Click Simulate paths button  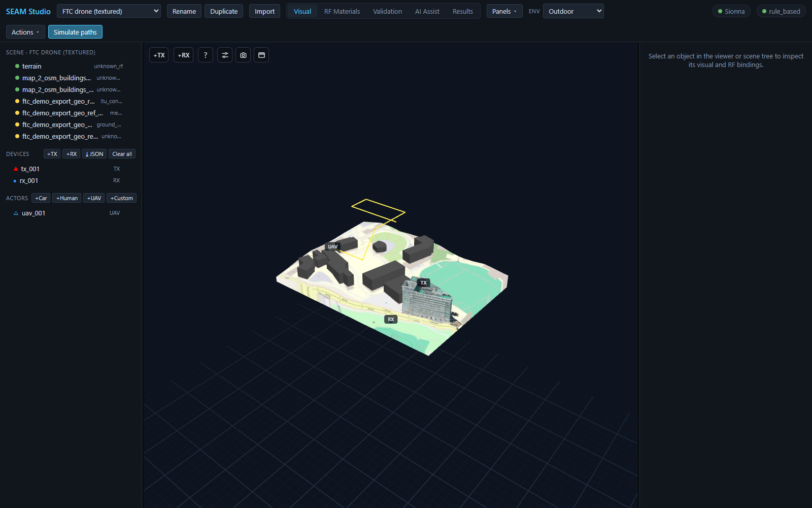(75, 32)
